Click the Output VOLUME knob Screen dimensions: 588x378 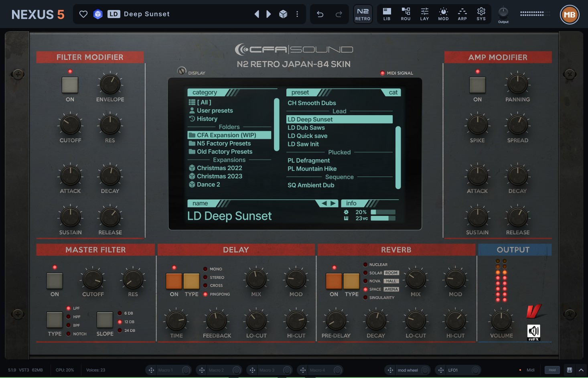click(501, 320)
